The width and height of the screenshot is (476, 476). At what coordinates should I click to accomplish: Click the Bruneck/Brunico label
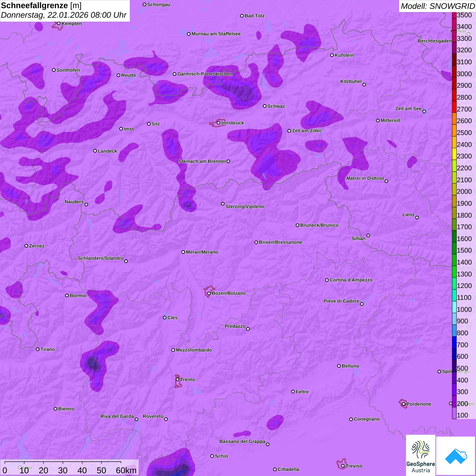click(319, 225)
